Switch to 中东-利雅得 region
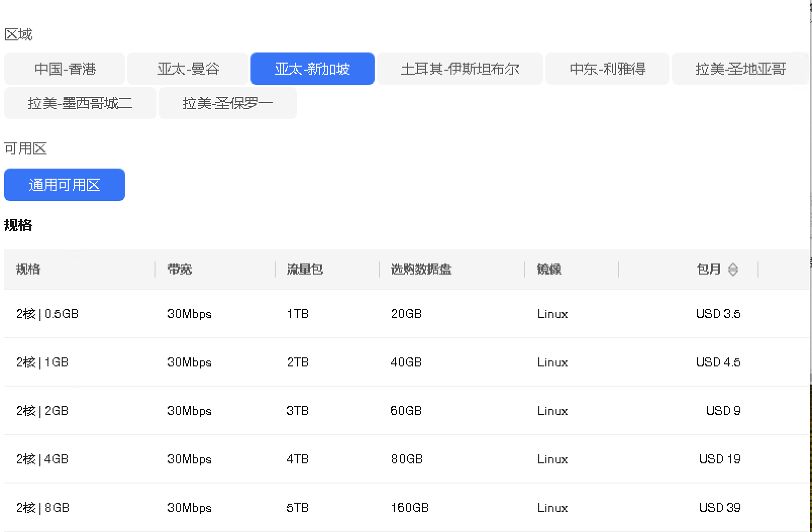 click(607, 69)
